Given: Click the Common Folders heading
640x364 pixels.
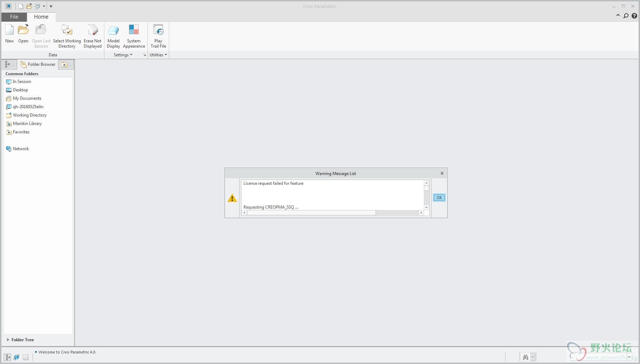Looking at the screenshot, I should point(22,74).
